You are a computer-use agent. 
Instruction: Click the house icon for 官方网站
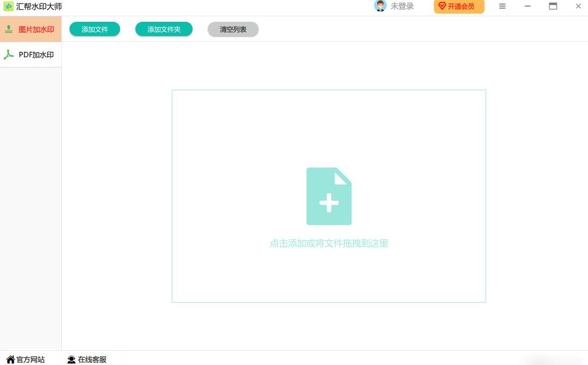10,359
